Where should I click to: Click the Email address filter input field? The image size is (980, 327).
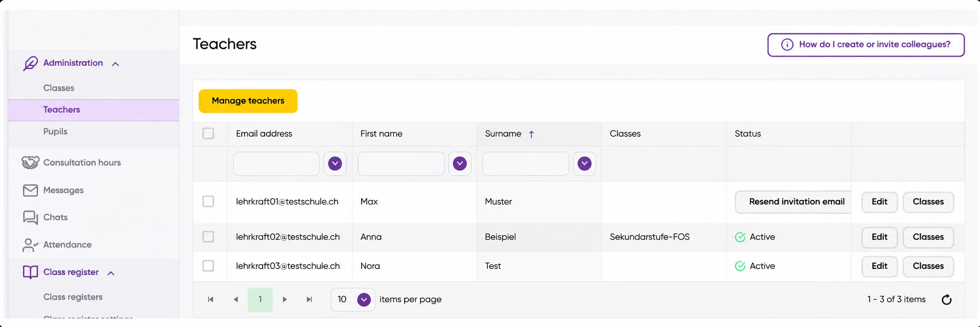coord(276,163)
